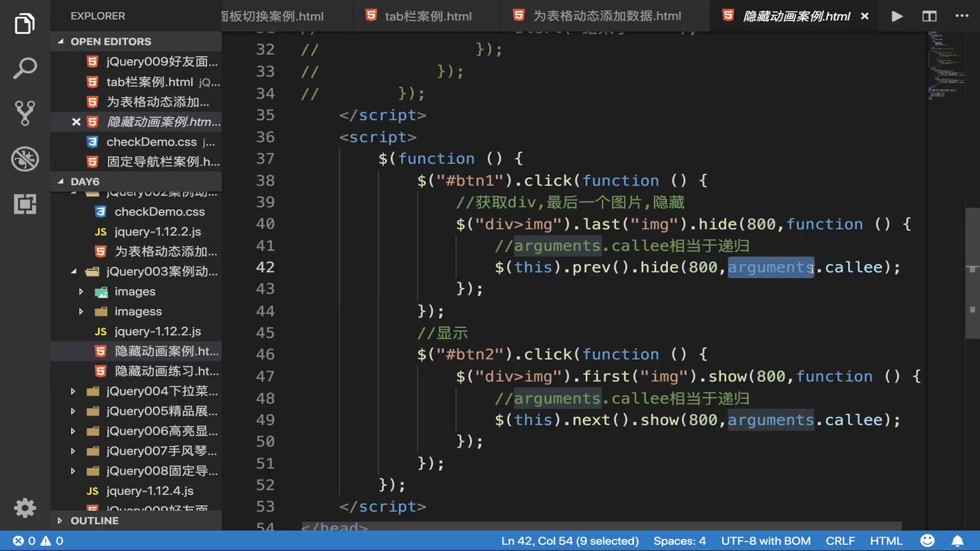The height and width of the screenshot is (551, 980).
Task: Expand the jQuery005精品展 folder
Action: [x=136, y=411]
